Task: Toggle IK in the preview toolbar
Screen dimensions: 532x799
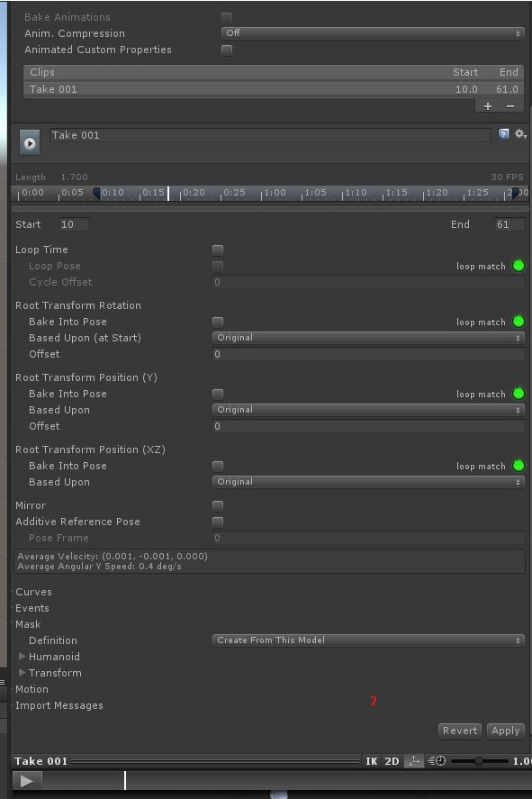Action: (372, 760)
